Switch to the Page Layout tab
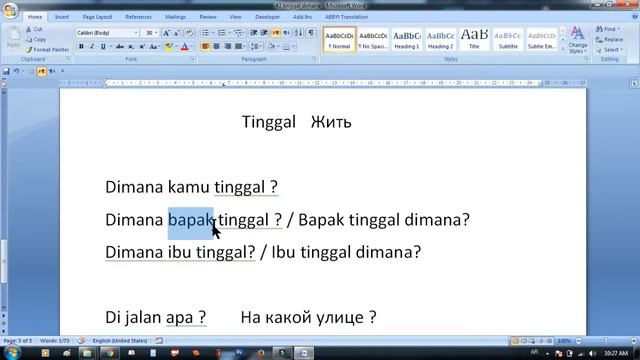640x360 pixels. pyautogui.click(x=97, y=17)
